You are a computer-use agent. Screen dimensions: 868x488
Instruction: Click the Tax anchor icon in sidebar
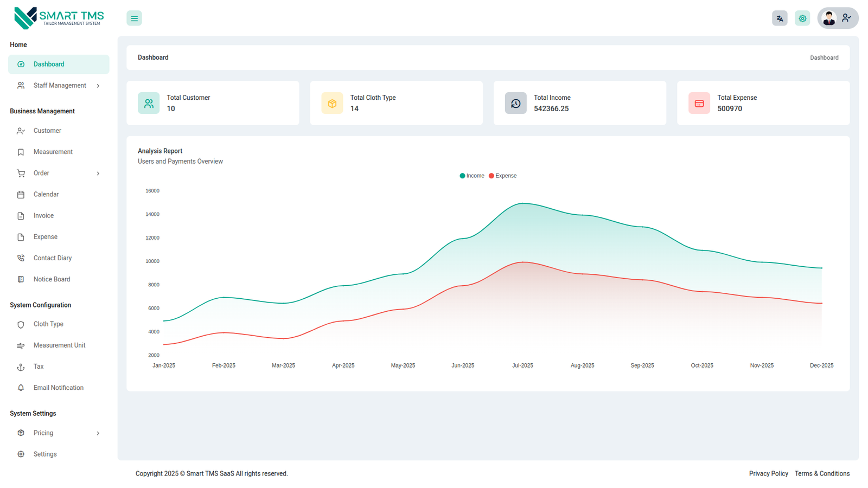tap(21, 367)
